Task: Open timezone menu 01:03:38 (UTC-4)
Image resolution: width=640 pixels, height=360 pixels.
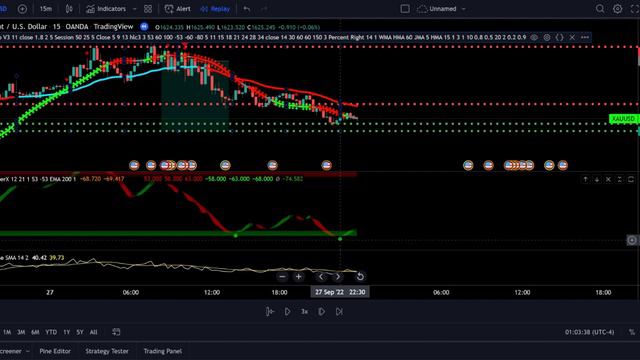Action: [589, 332]
